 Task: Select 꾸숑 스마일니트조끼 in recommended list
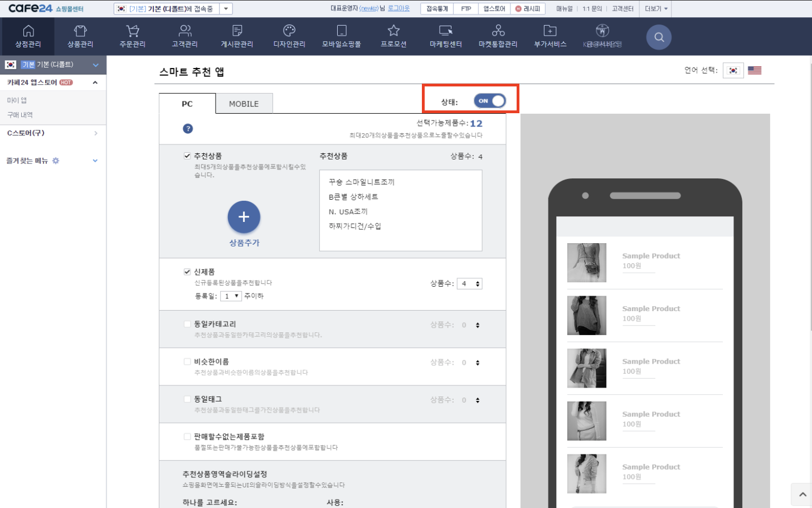tap(362, 182)
